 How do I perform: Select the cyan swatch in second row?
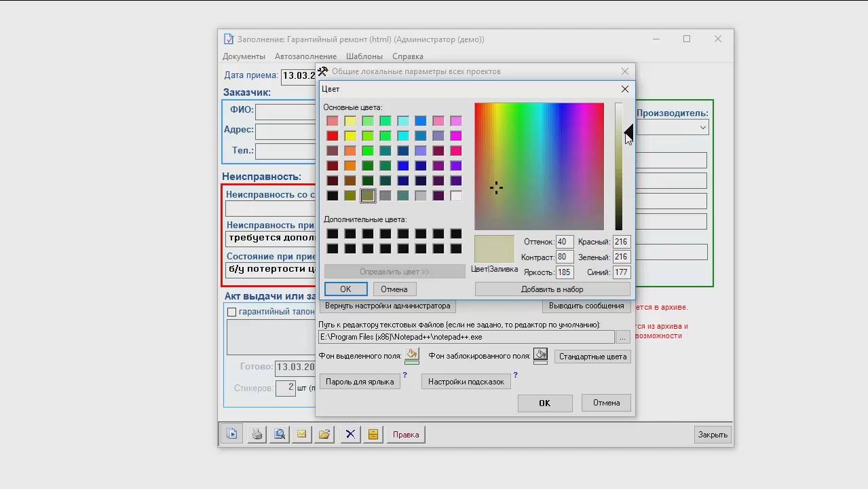403,136
